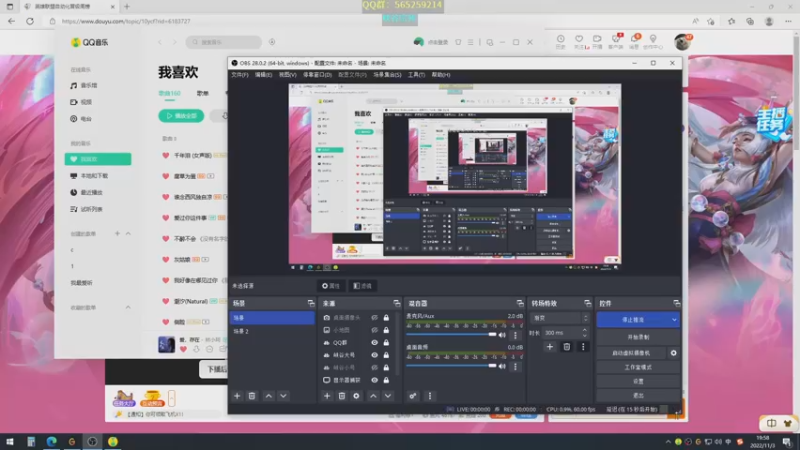Enable 工作室模式 studio mode

pos(638,367)
